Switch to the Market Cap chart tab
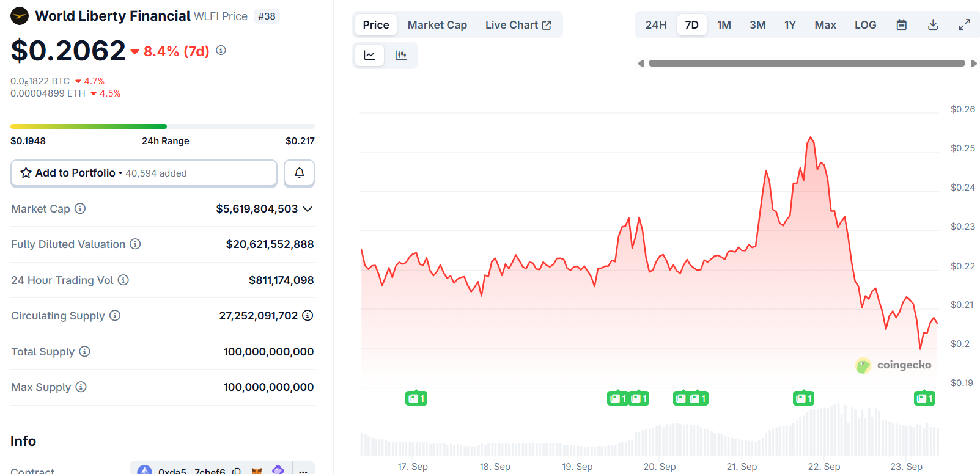 437,25
